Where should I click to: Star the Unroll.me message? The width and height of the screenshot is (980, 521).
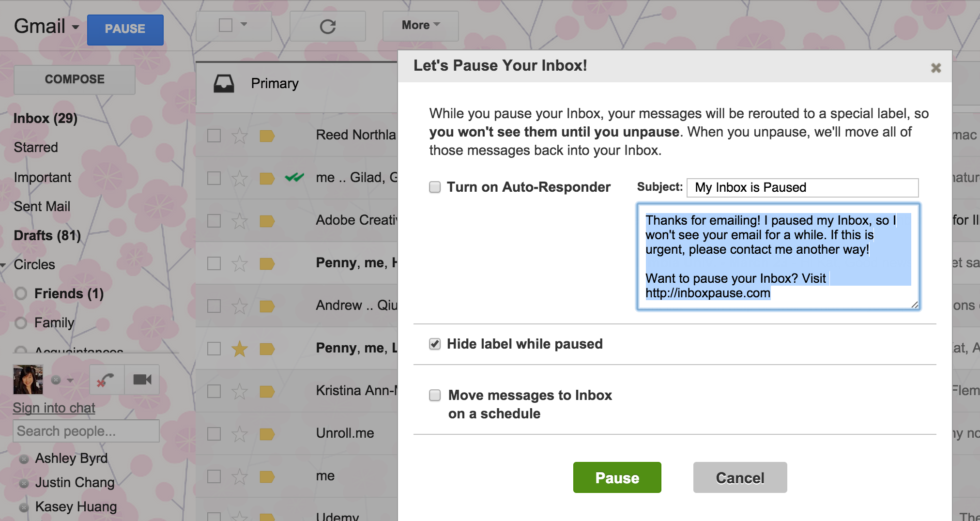[x=240, y=434]
